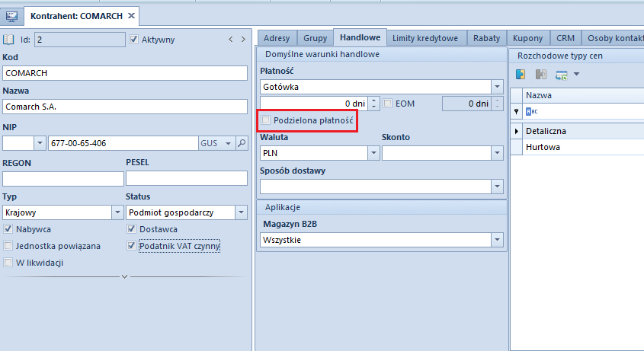The height and width of the screenshot is (351, 644).
Task: Open arrow menu beside export icon
Action: tap(577, 75)
